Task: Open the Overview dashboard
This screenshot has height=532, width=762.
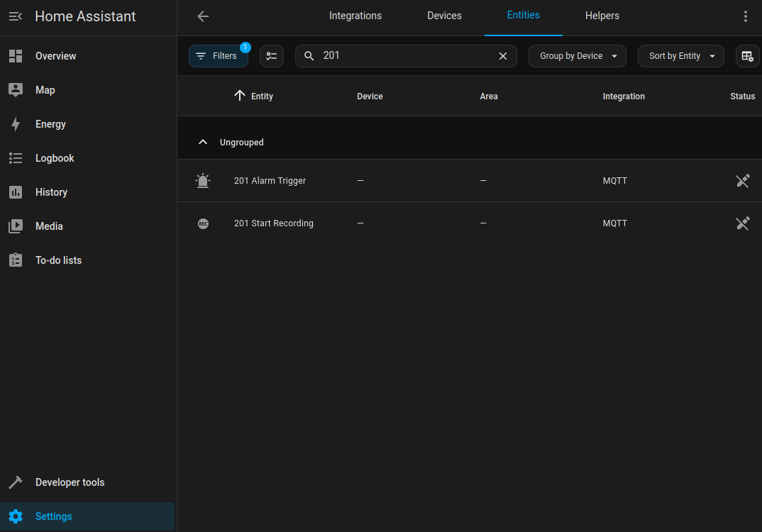Action: [x=87, y=56]
